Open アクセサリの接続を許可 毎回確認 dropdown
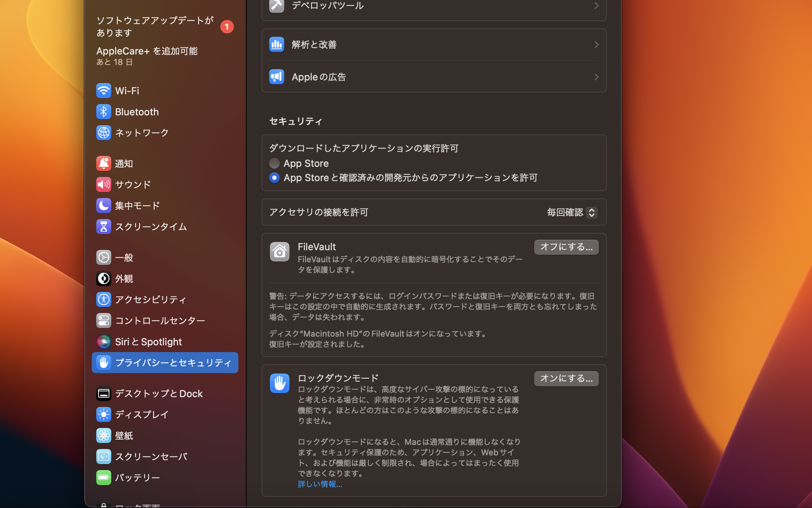 (x=571, y=212)
